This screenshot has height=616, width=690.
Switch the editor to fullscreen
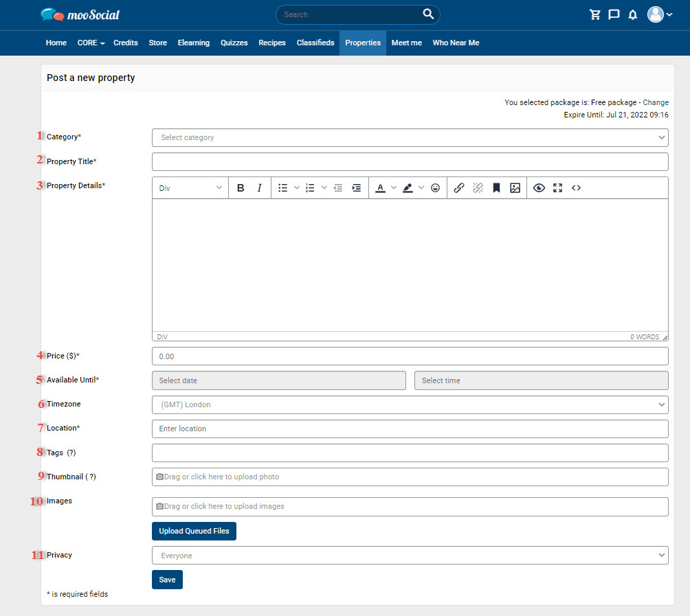coord(557,187)
